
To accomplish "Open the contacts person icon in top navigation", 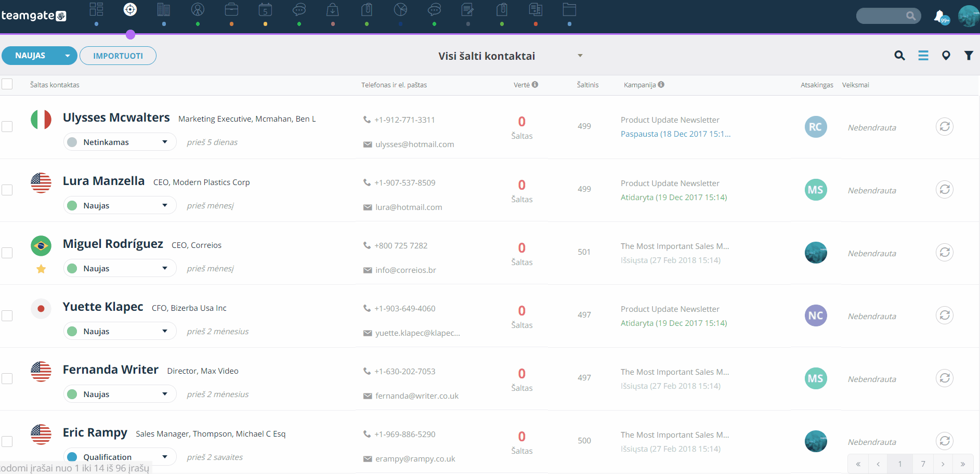I will click(x=198, y=9).
